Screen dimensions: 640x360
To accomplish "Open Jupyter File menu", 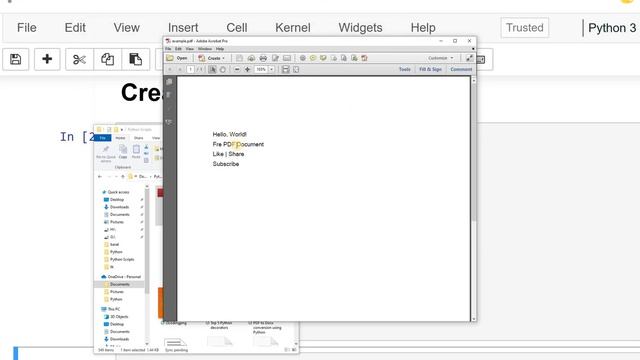I will [27, 28].
